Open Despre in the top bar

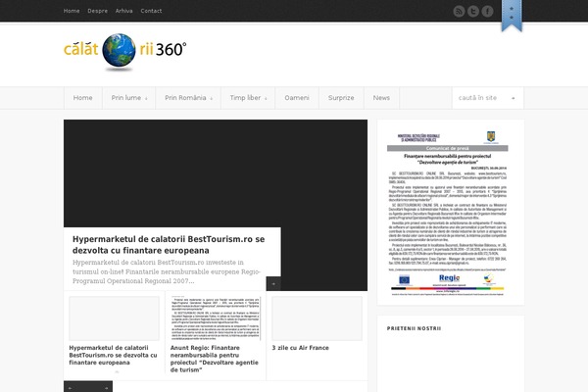point(97,11)
